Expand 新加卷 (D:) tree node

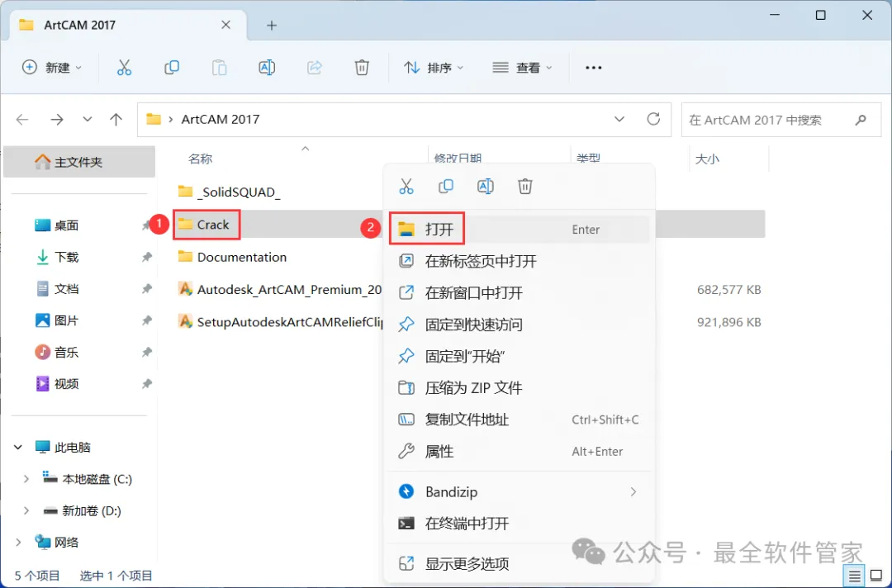(x=26, y=510)
